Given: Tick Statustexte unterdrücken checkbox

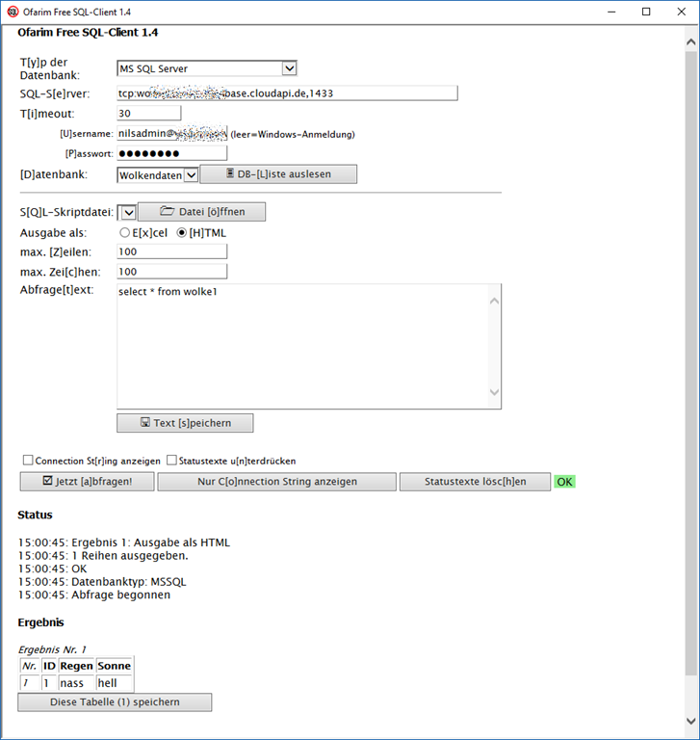Looking at the screenshot, I should [172, 461].
